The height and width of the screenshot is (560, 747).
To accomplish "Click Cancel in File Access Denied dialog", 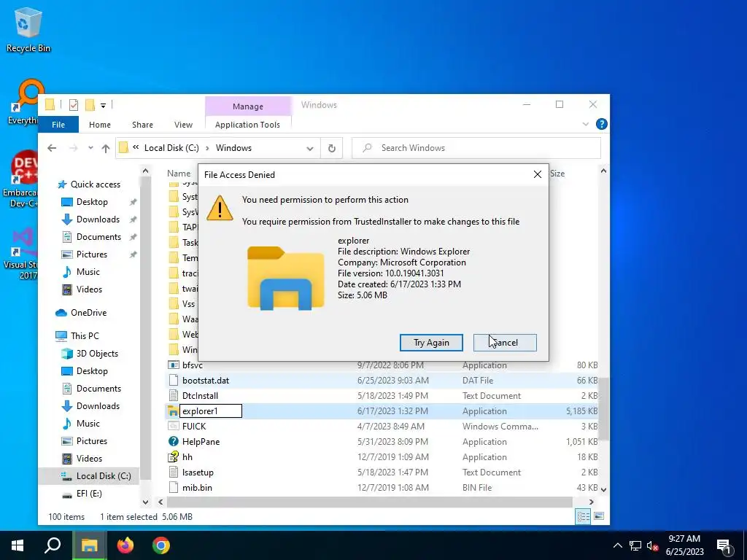I will (505, 343).
